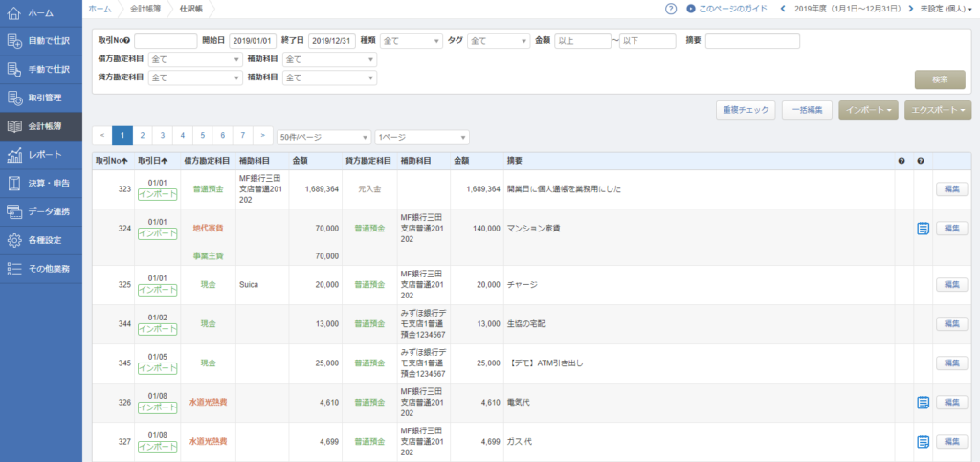Open the 50件/ページ dropdown
This screenshot has width=980, height=462.
point(324,137)
